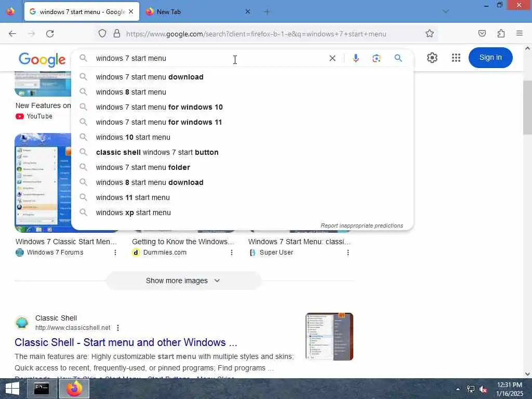Viewport: 532px width, 399px height.
Task: Switch to Command Prompt in taskbar
Action: (42, 389)
